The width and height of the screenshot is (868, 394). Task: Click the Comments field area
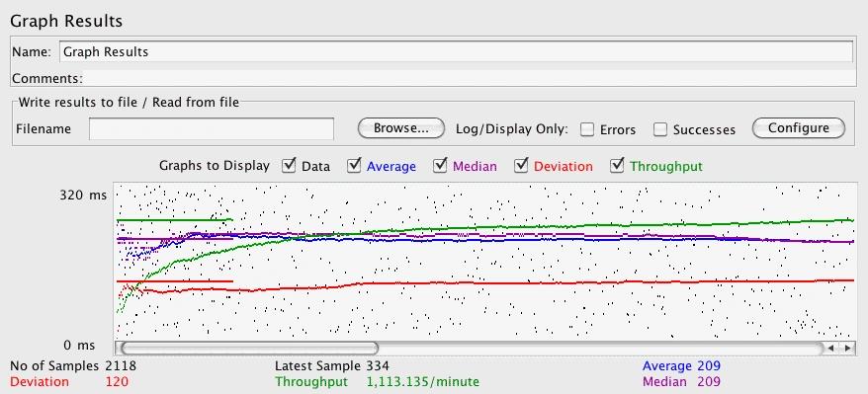click(468, 78)
